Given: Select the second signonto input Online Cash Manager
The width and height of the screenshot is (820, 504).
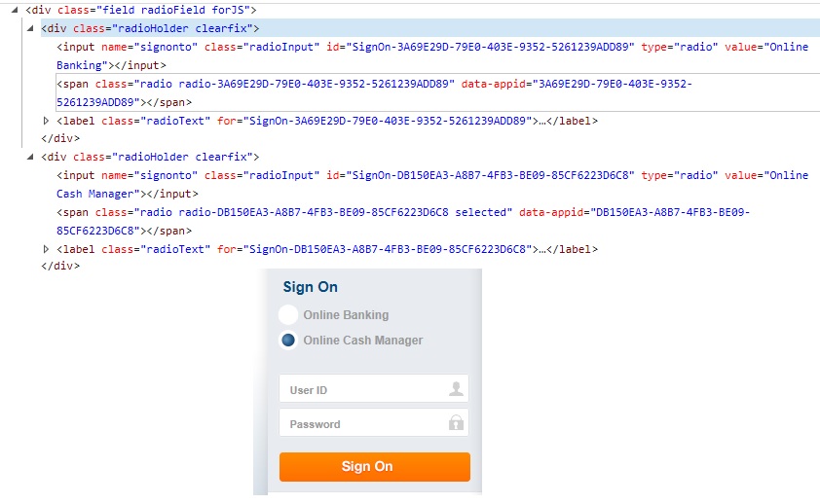Looking at the screenshot, I should click(x=432, y=184).
